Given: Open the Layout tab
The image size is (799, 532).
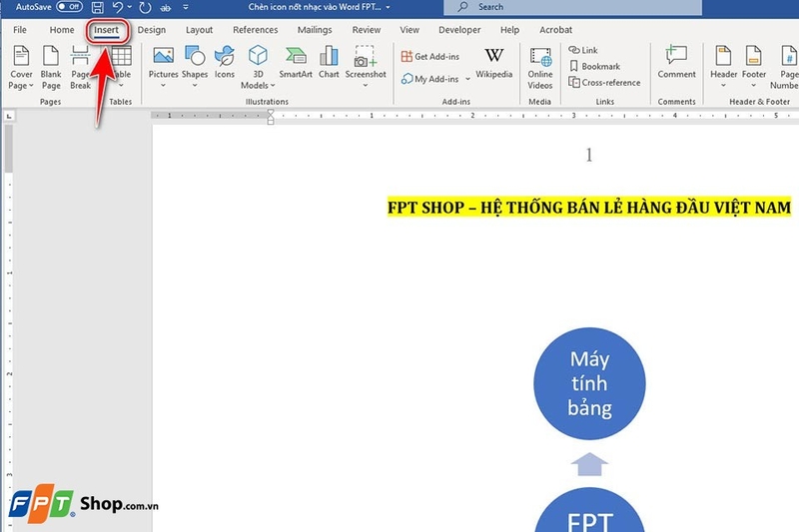Looking at the screenshot, I should pos(199,30).
